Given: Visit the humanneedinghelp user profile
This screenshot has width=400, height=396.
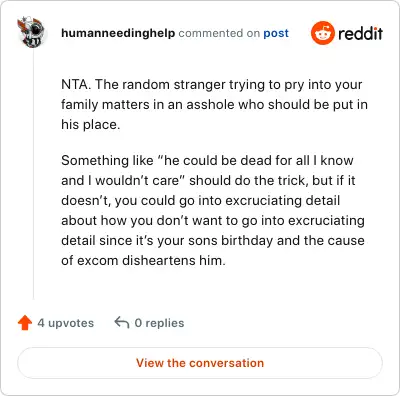Looking at the screenshot, I should (x=118, y=33).
